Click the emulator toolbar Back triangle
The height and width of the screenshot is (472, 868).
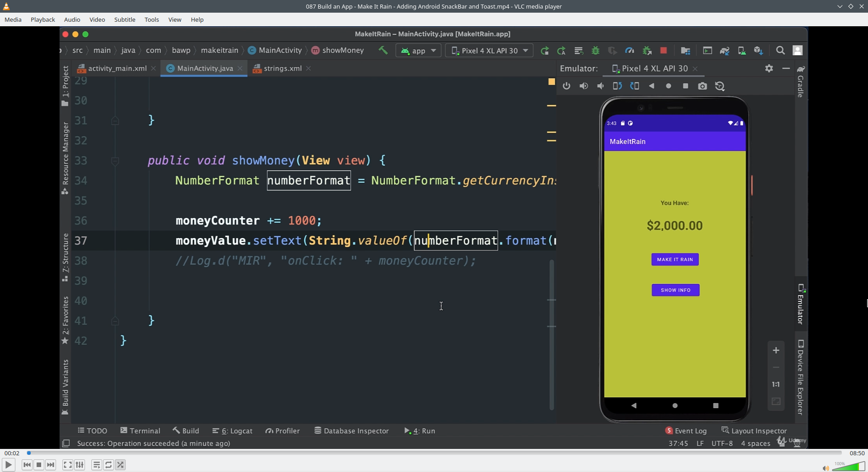(651, 86)
